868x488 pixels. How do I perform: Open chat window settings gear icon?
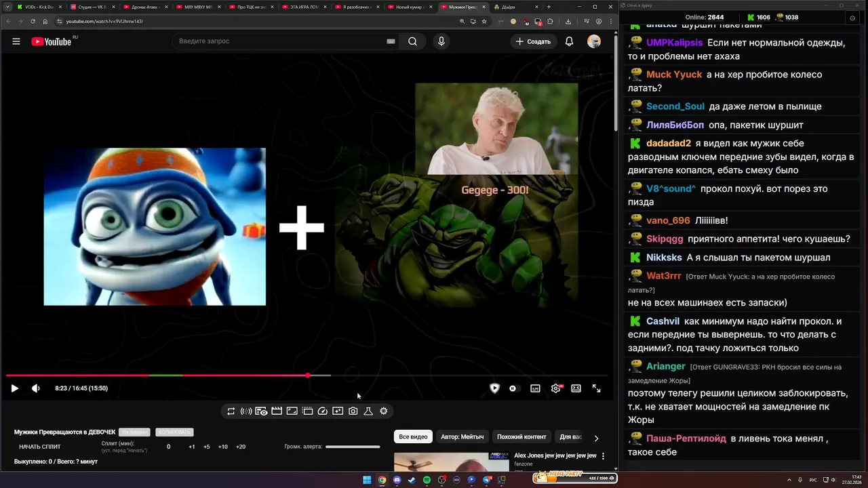(852, 18)
